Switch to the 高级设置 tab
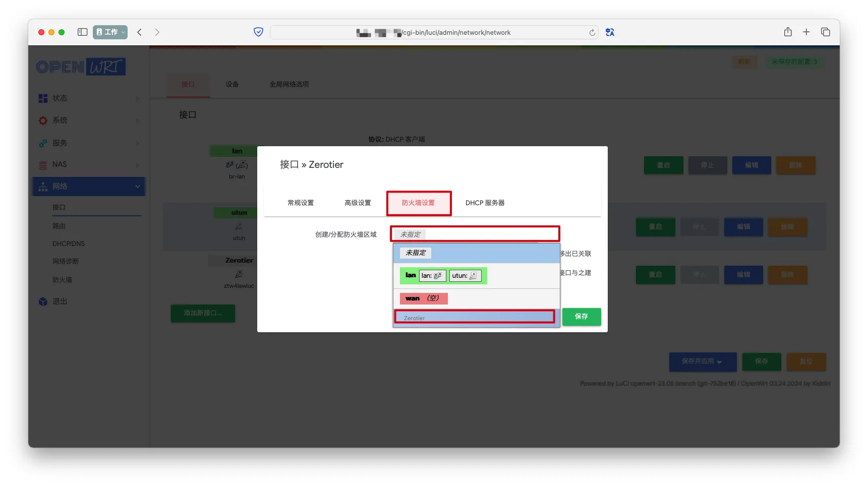This screenshot has width=868, height=485. tap(358, 203)
